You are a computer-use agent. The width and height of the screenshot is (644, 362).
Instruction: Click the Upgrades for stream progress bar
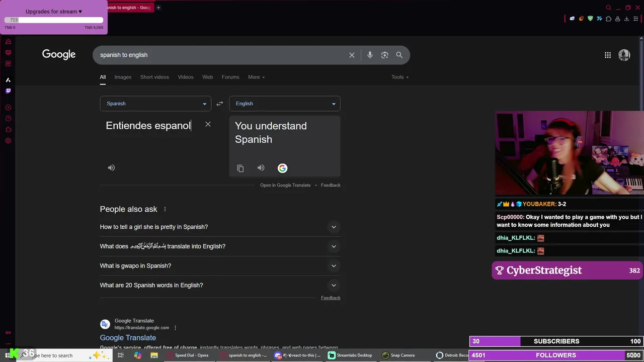click(x=54, y=20)
